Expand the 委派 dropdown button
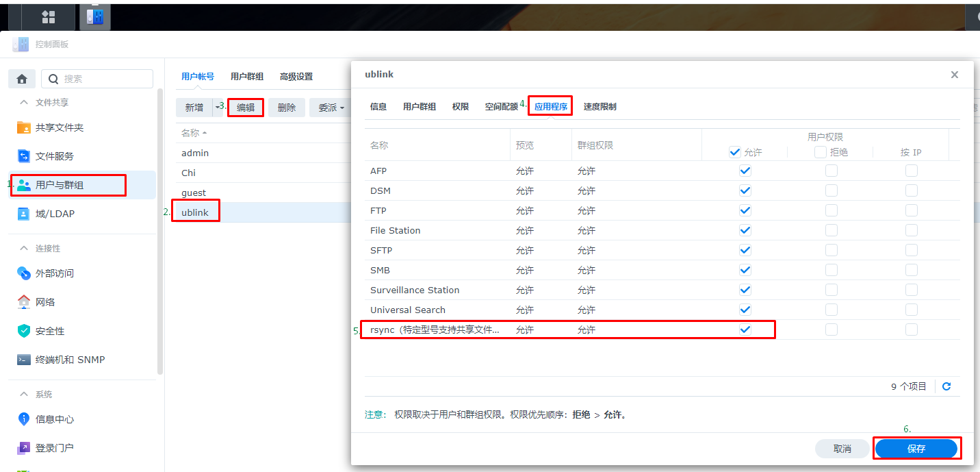The height and width of the screenshot is (472, 980). [x=331, y=108]
